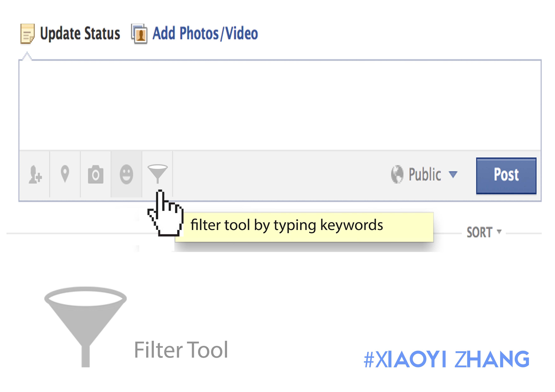This screenshot has height=392, width=555.
Task: Click the Update Status notepad icon
Action: (27, 34)
